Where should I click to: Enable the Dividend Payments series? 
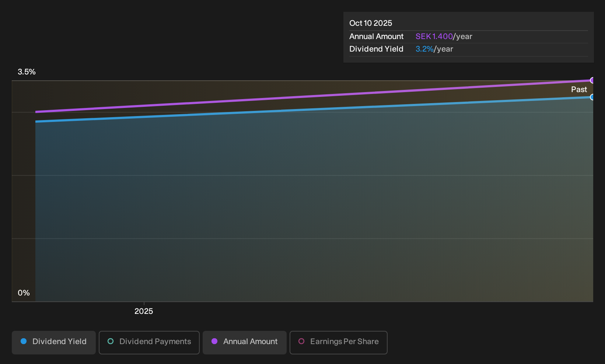149,342
